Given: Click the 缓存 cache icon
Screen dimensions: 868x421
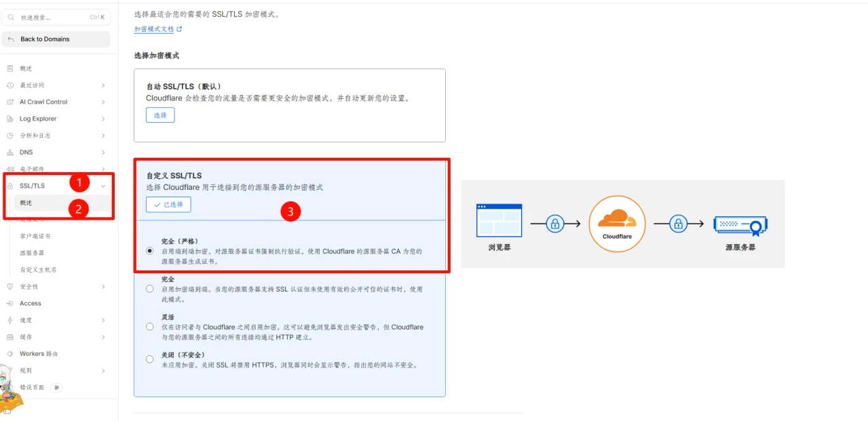Looking at the screenshot, I should (10, 337).
